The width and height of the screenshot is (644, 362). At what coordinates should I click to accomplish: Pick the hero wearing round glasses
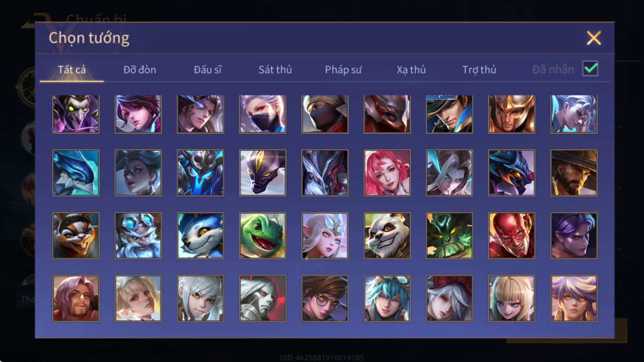point(325,298)
